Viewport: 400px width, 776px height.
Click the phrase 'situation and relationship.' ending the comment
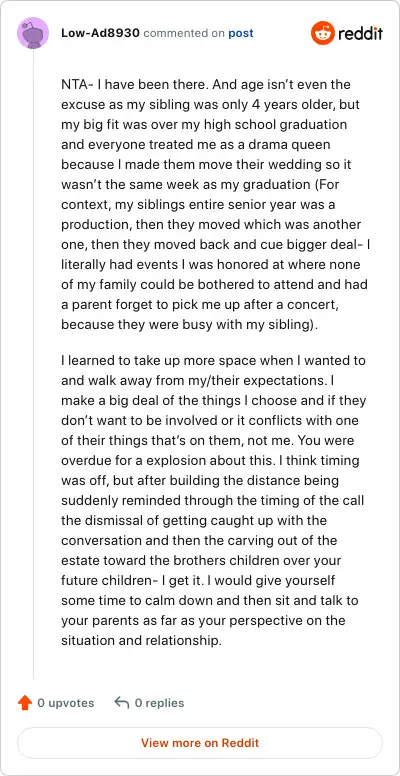click(x=141, y=640)
